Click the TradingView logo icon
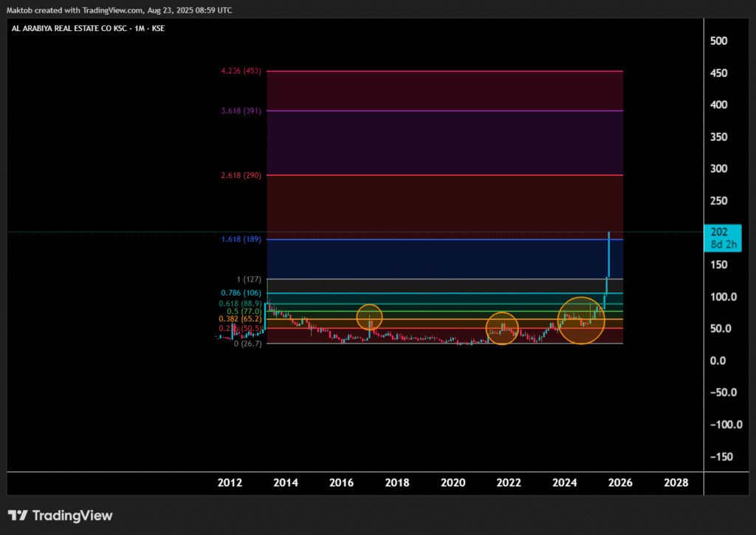 coord(18,515)
